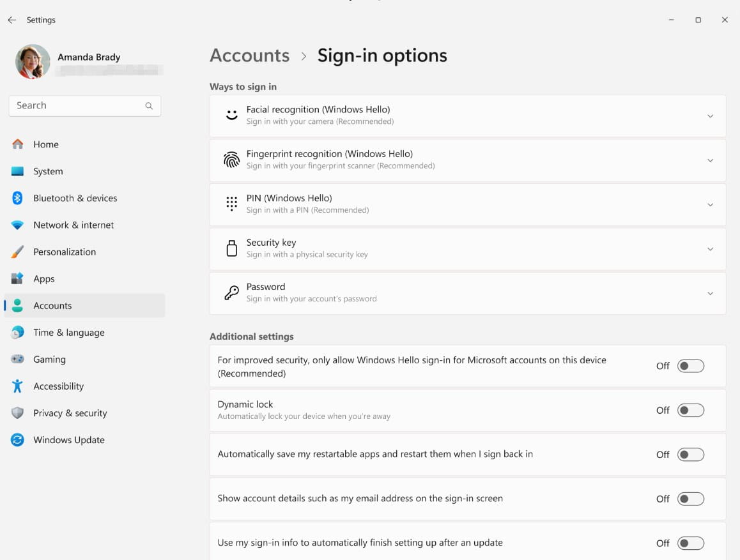Image resolution: width=740 pixels, height=560 pixels.
Task: Click the Search settings field
Action: (85, 105)
